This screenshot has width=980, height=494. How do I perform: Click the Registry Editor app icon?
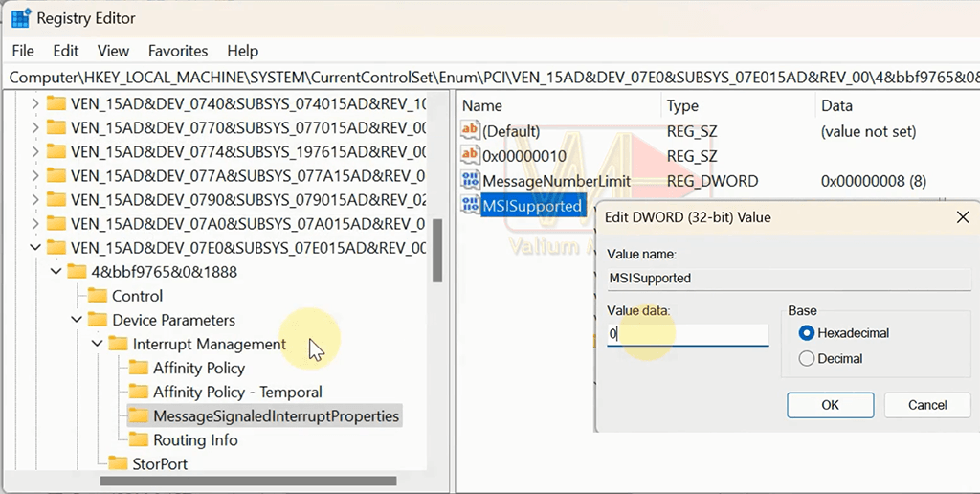coord(21,18)
